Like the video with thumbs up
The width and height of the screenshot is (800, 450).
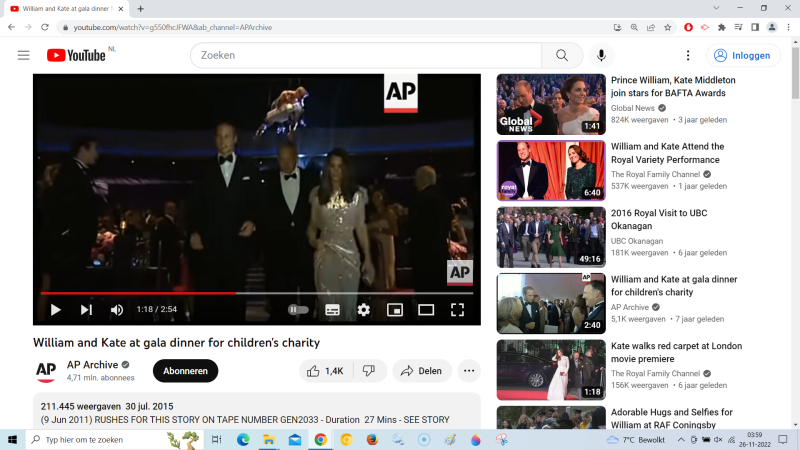coord(324,371)
